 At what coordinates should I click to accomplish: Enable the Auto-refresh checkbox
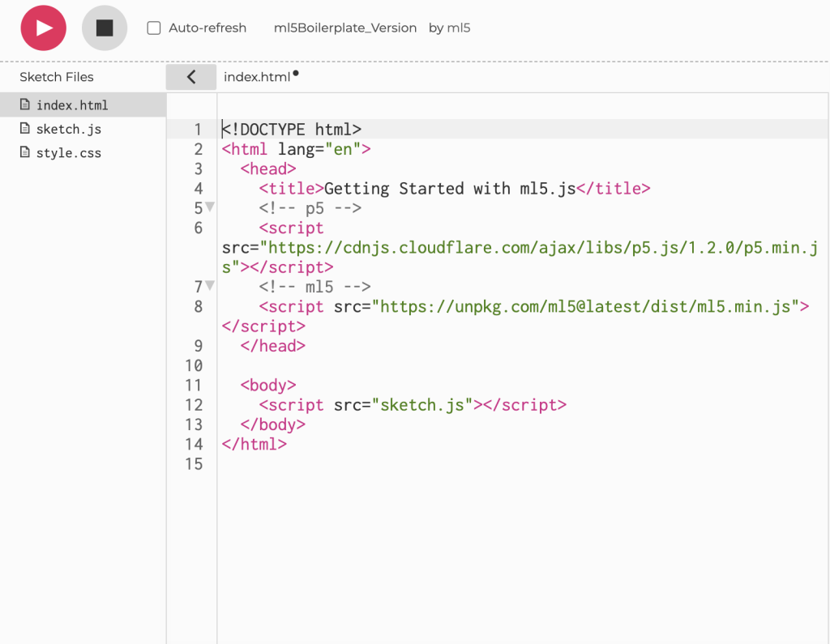click(154, 28)
